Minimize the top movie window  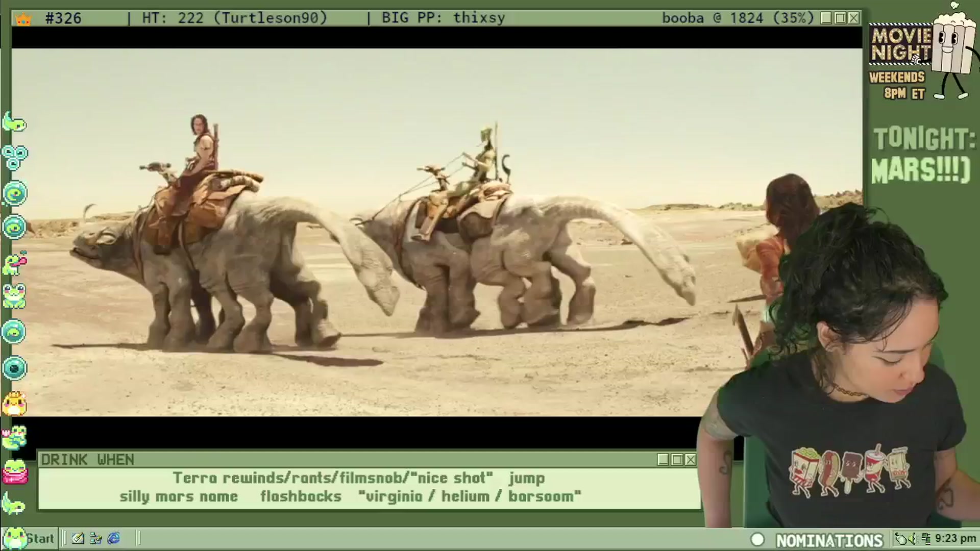[x=826, y=18]
